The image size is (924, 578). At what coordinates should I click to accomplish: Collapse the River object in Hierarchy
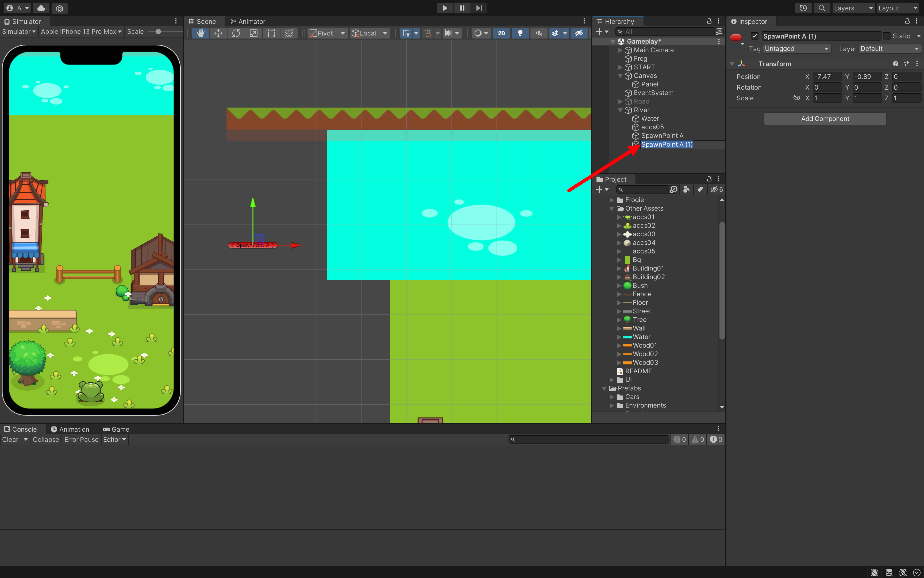click(x=620, y=110)
